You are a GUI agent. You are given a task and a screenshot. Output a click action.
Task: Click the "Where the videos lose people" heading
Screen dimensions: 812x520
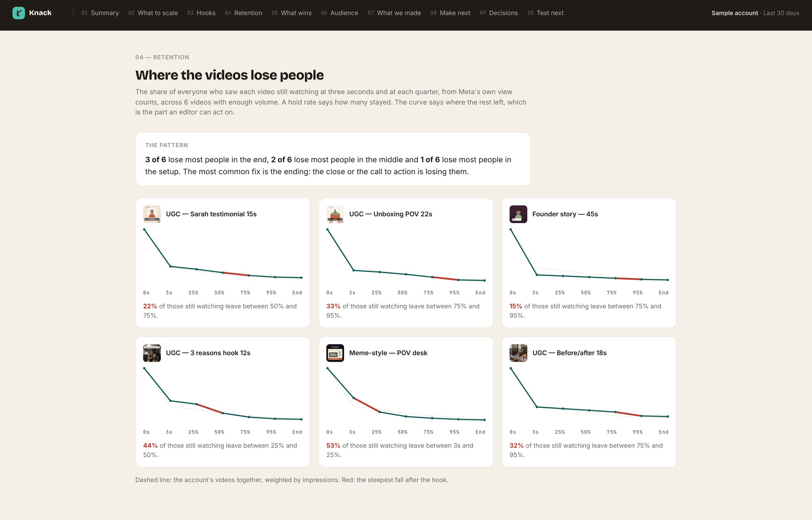(229, 75)
